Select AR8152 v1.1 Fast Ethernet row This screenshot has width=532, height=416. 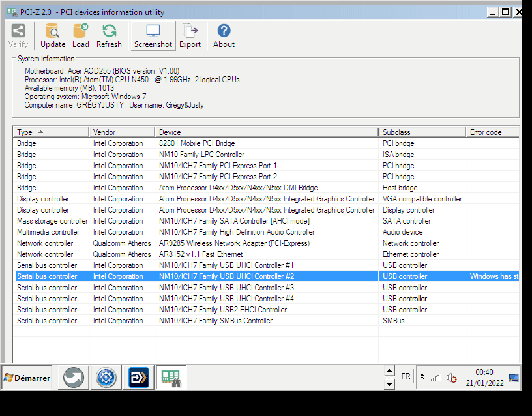(x=267, y=254)
